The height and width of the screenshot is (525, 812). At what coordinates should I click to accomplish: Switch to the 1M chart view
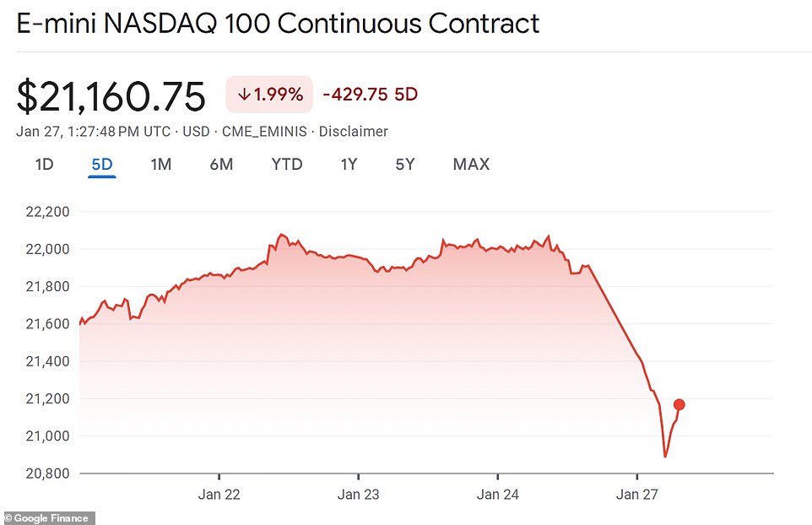click(x=160, y=165)
